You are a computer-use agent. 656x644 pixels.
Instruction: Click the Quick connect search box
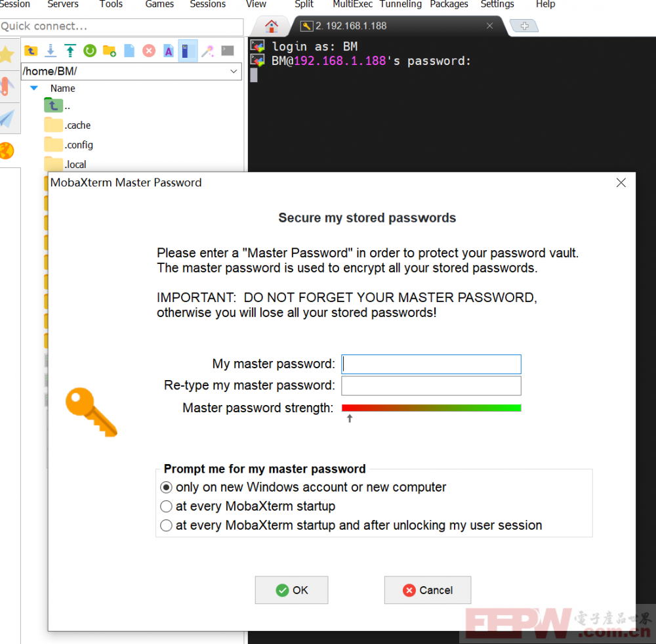121,26
